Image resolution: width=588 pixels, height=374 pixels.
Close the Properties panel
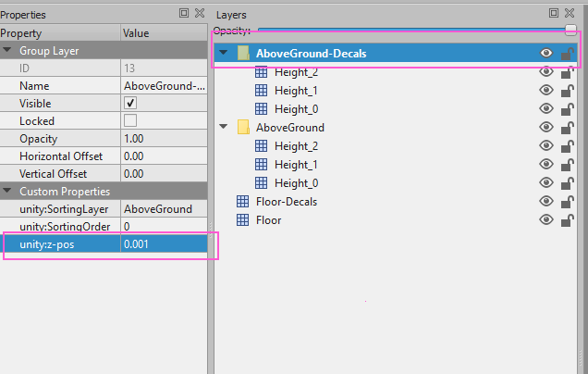pyautogui.click(x=200, y=13)
